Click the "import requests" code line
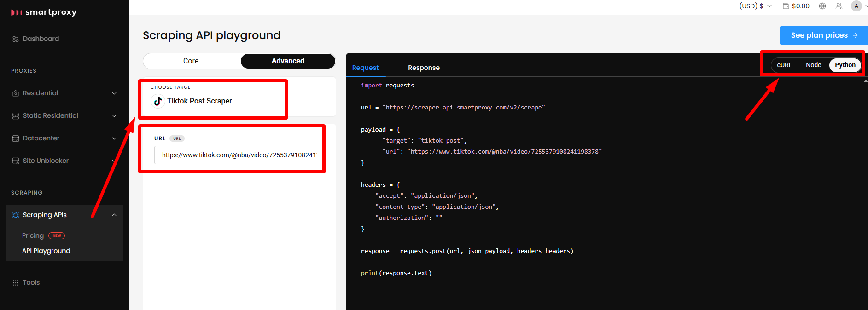 click(x=387, y=86)
